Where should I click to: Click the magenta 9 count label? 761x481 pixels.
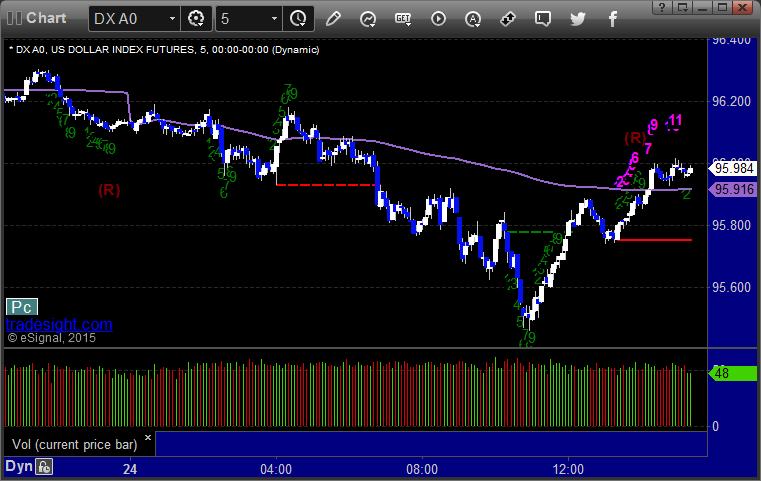654,125
